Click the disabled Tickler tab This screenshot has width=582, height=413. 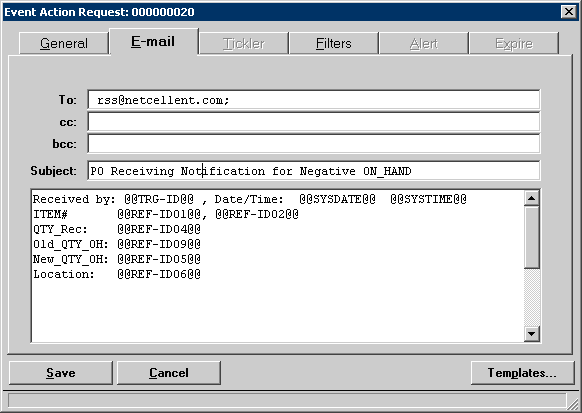(243, 43)
